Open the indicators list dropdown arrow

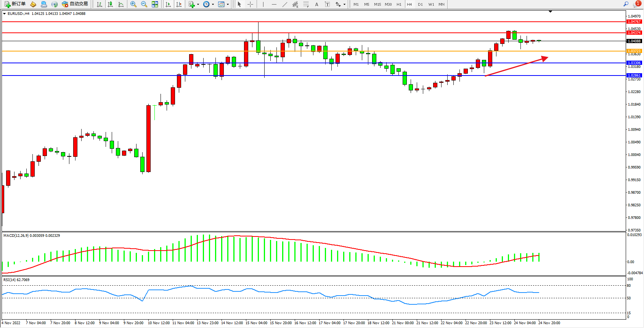[x=198, y=5]
